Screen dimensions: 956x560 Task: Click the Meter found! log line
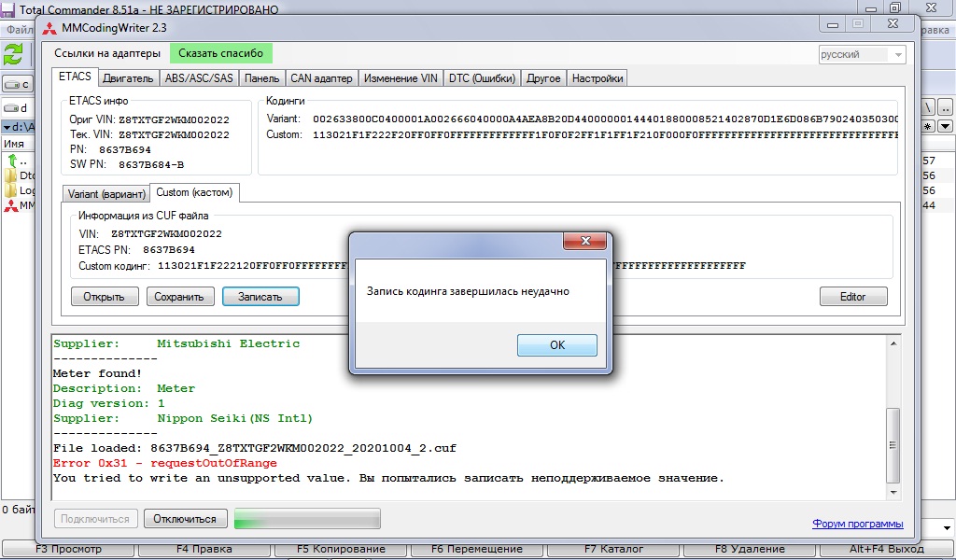pos(97,373)
